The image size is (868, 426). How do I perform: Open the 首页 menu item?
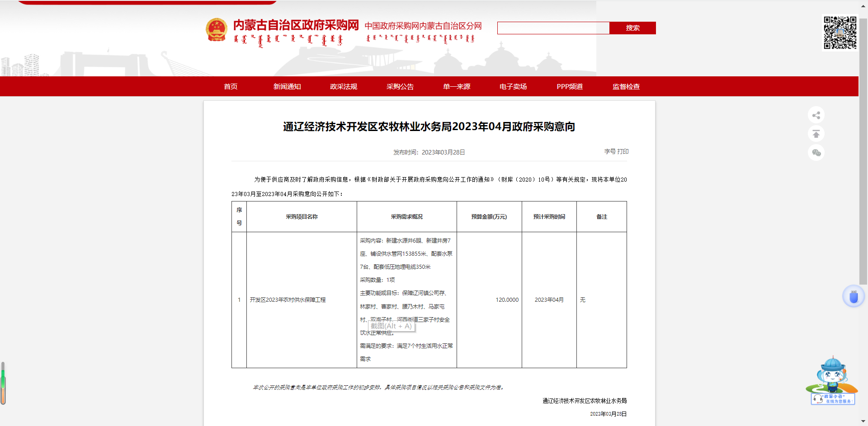click(x=231, y=86)
